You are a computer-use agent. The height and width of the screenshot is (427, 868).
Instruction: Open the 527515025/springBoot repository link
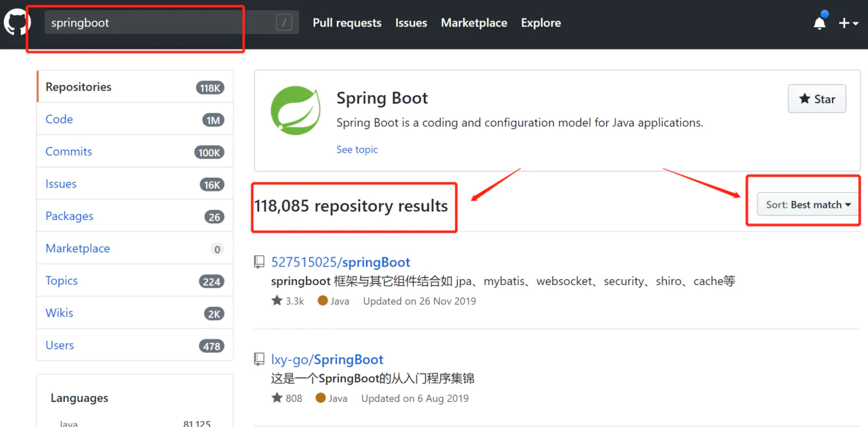pyautogui.click(x=340, y=262)
